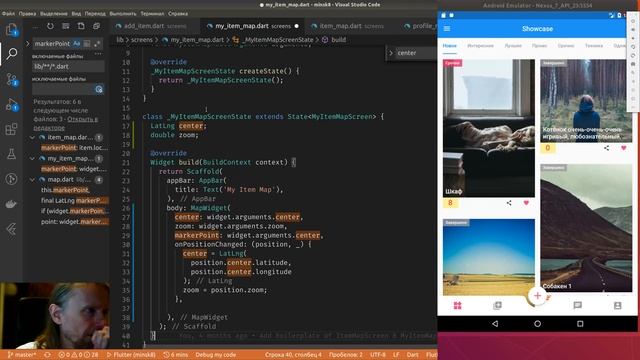Open the collections tab in bottom navigation
This screenshot has height=360, width=640.
pos(497,305)
